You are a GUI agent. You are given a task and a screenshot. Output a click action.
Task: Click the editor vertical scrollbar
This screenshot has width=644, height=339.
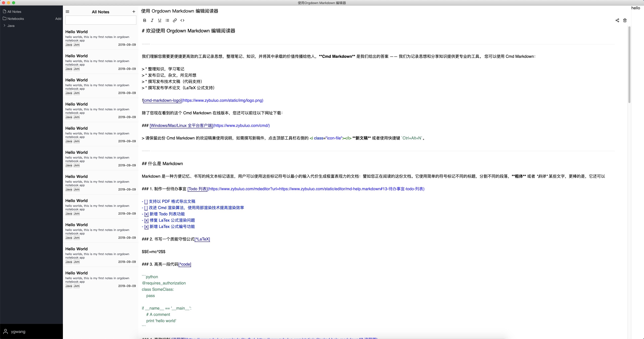pyautogui.click(x=629, y=65)
